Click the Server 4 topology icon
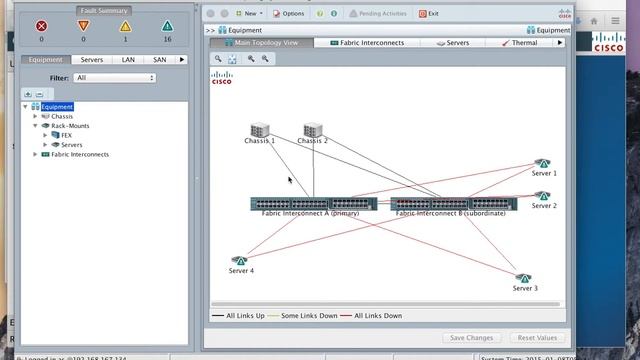 [240, 260]
